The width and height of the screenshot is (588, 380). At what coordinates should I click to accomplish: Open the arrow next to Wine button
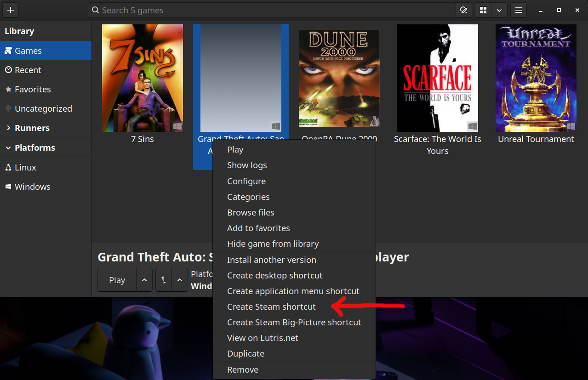tap(180, 280)
